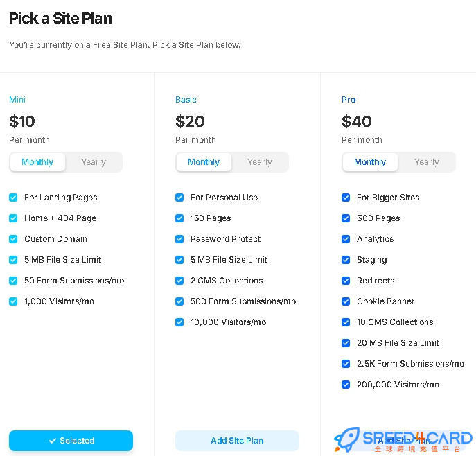Open the Pro plan title link
The width and height of the screenshot is (476, 456).
coord(349,100)
